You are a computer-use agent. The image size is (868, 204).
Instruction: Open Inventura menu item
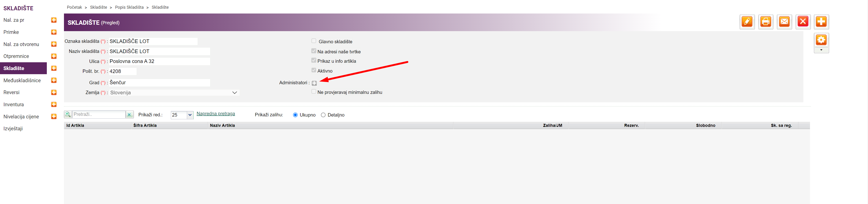click(13, 105)
